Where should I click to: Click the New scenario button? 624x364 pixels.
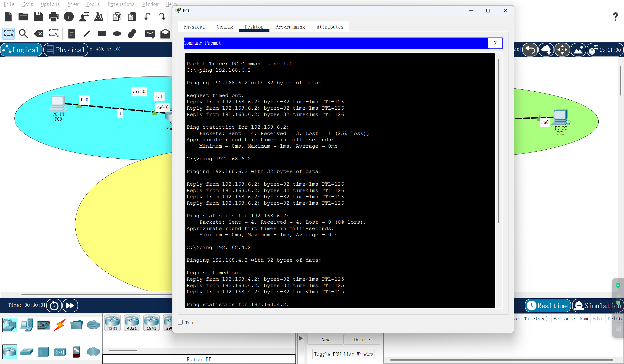coord(325,339)
